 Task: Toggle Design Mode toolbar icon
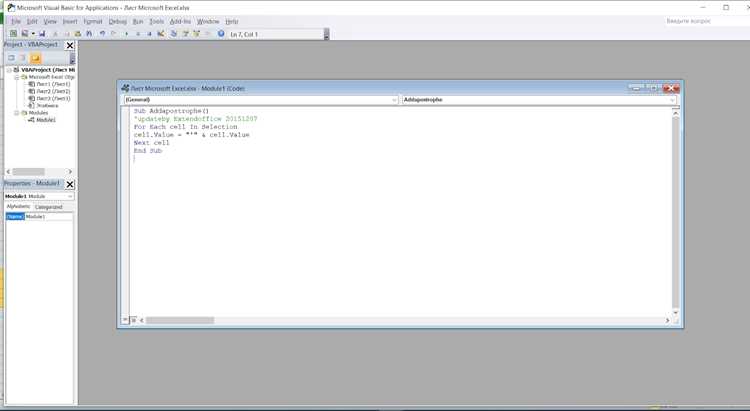(x=161, y=33)
